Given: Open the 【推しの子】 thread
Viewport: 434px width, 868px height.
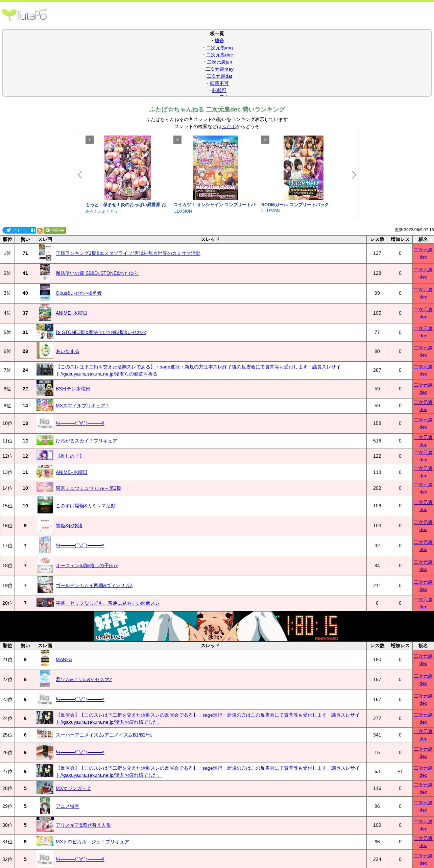Looking at the screenshot, I should click(70, 456).
